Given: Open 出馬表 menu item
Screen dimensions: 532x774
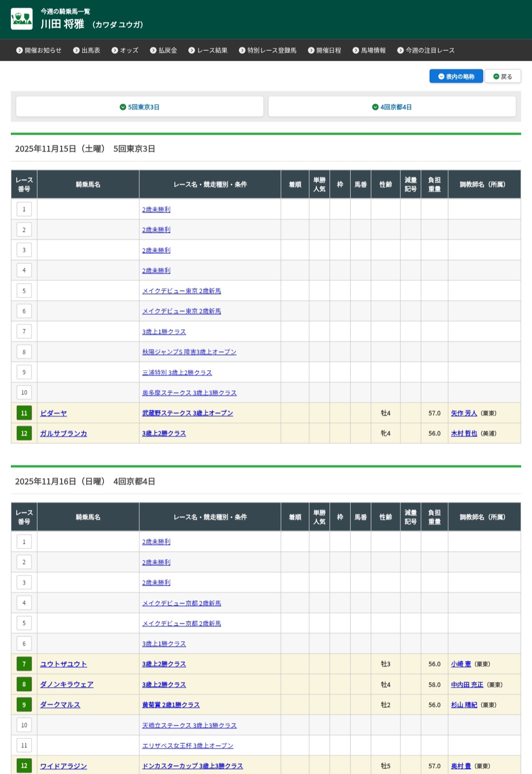Looking at the screenshot, I should coord(87,50).
